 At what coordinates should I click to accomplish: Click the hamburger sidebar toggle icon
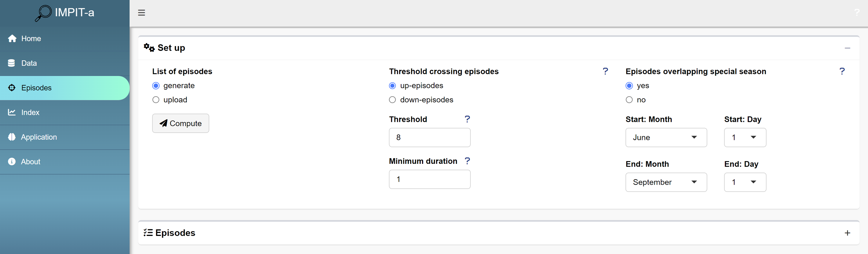(141, 13)
